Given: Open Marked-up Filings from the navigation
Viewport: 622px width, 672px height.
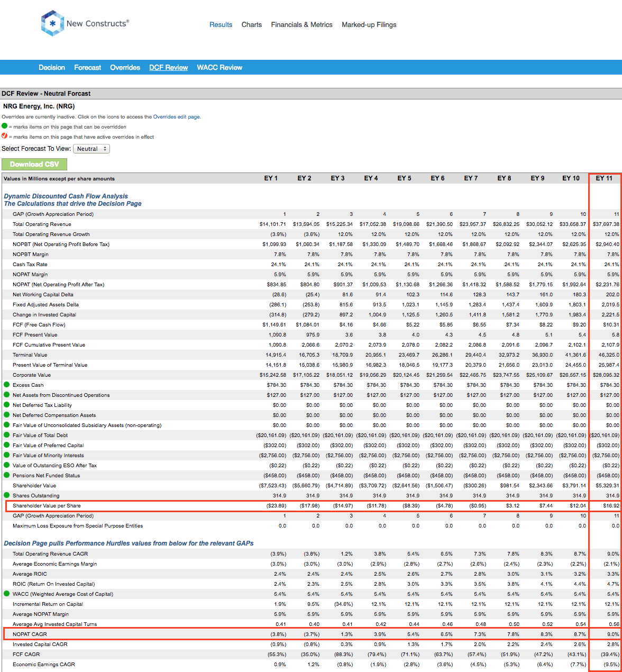Looking at the screenshot, I should 369,24.
